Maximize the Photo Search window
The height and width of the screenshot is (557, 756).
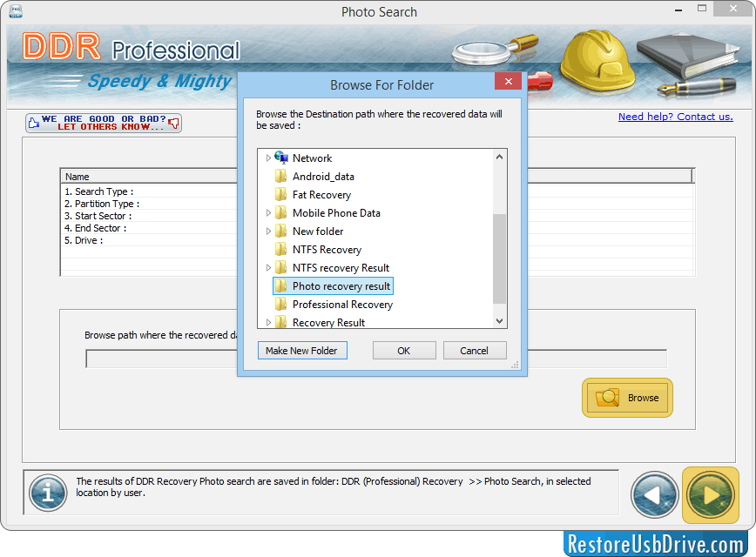click(x=702, y=9)
